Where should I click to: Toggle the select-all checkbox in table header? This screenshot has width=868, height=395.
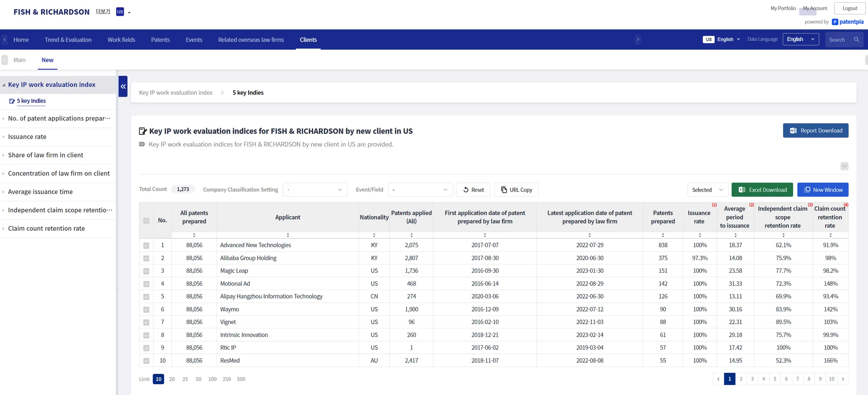146,221
